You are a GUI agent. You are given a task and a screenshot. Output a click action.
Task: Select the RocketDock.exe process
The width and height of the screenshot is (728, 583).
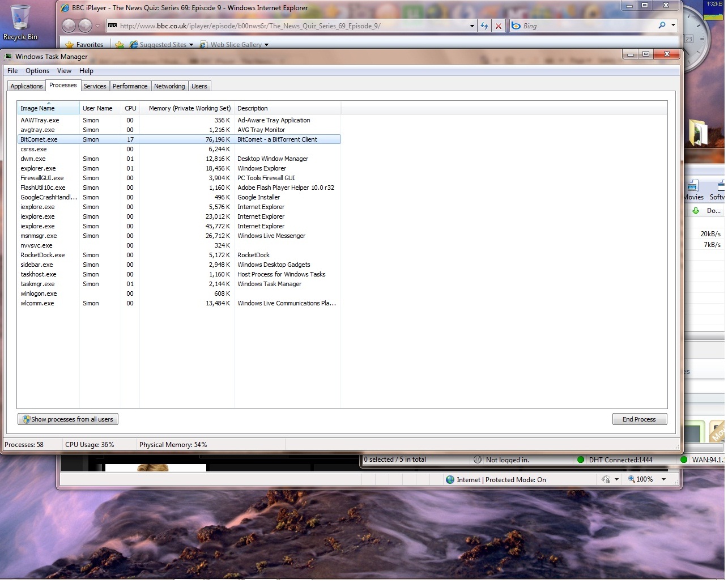click(179, 255)
